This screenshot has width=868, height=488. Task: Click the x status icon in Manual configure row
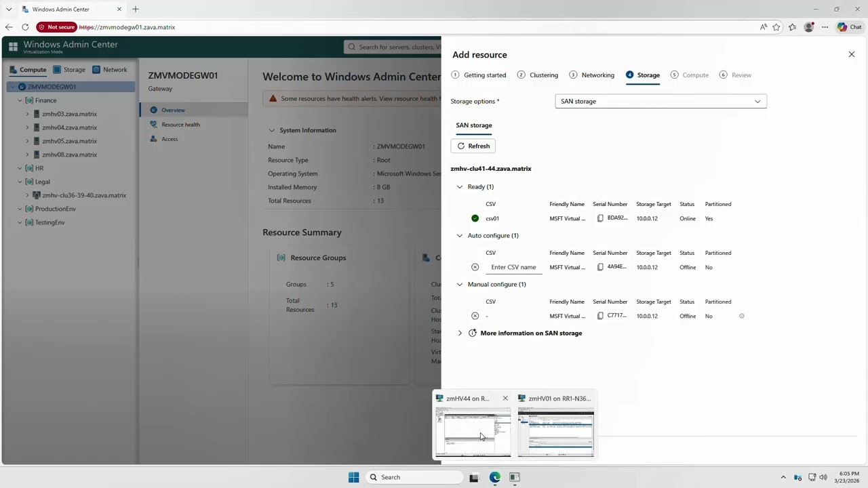pyautogui.click(x=475, y=316)
